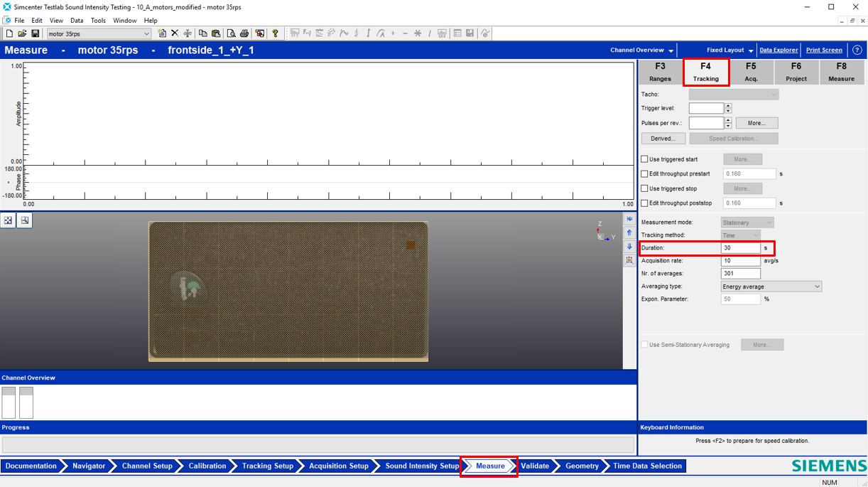Click the Acquisition rate field
This screenshot has width=868, height=487.
pos(741,261)
